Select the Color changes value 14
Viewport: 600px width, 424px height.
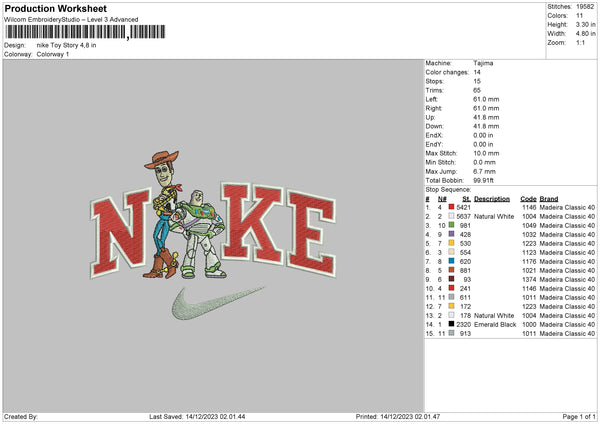tap(477, 72)
